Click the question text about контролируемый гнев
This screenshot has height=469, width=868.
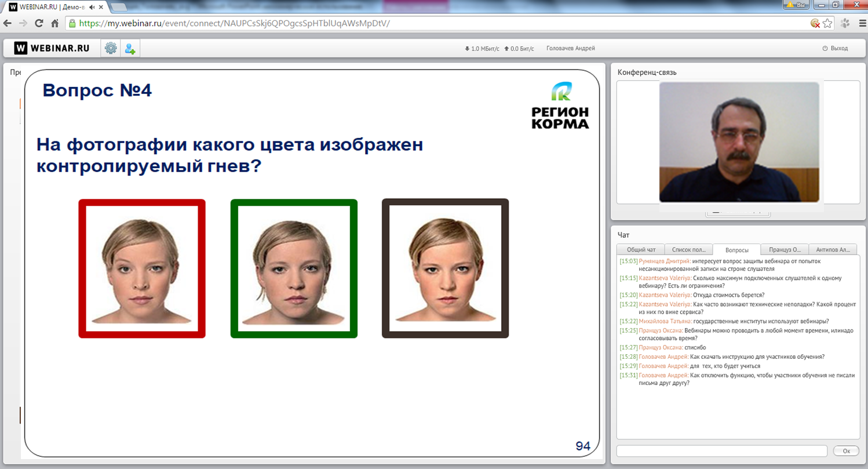(230, 155)
